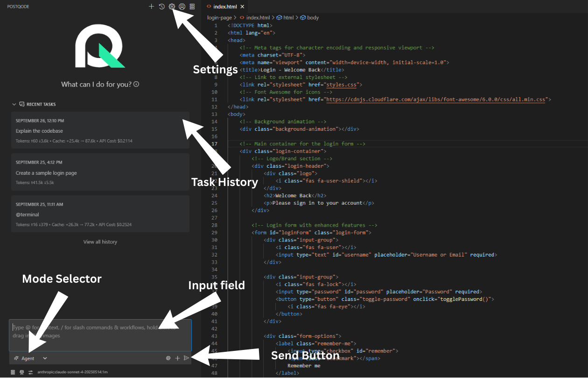Image resolution: width=588 pixels, height=378 pixels.
Task: Open the account profile icon
Action: coord(182,7)
